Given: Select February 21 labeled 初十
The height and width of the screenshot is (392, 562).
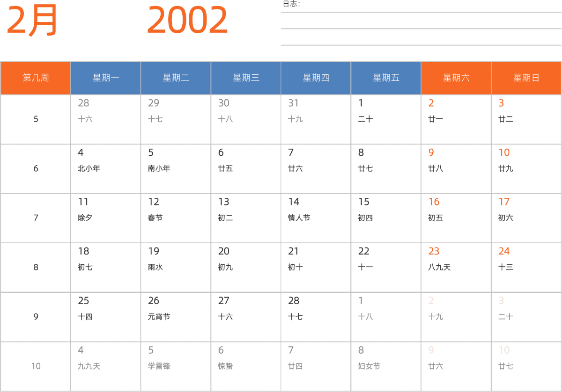Looking at the screenshot, I should pos(316,268).
